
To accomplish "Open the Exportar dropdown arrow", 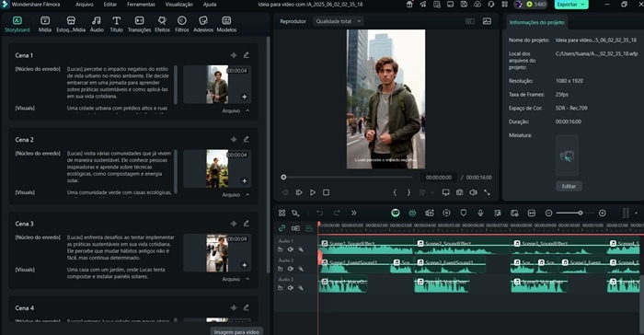I will click(x=582, y=5).
